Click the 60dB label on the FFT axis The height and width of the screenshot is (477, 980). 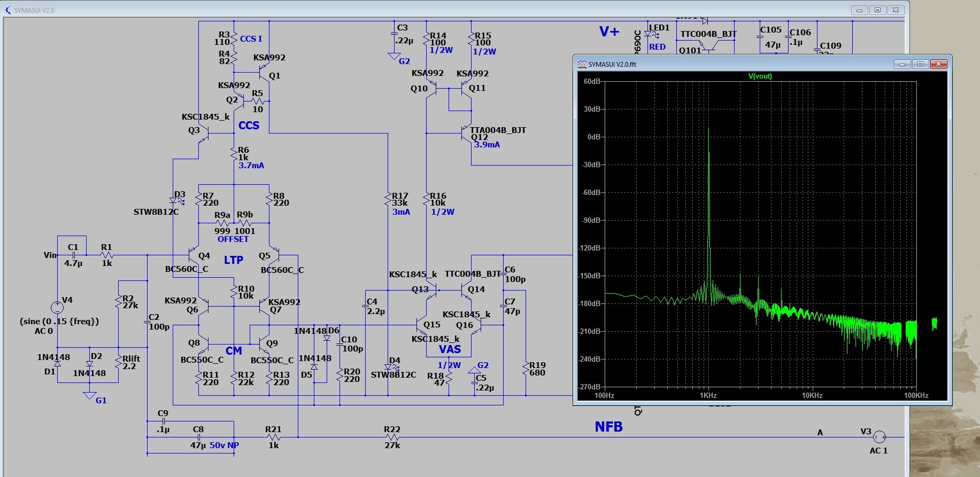(592, 81)
